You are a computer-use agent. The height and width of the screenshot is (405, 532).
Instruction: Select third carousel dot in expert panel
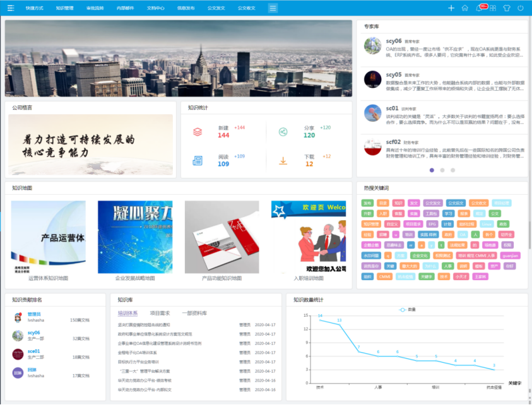(x=452, y=170)
